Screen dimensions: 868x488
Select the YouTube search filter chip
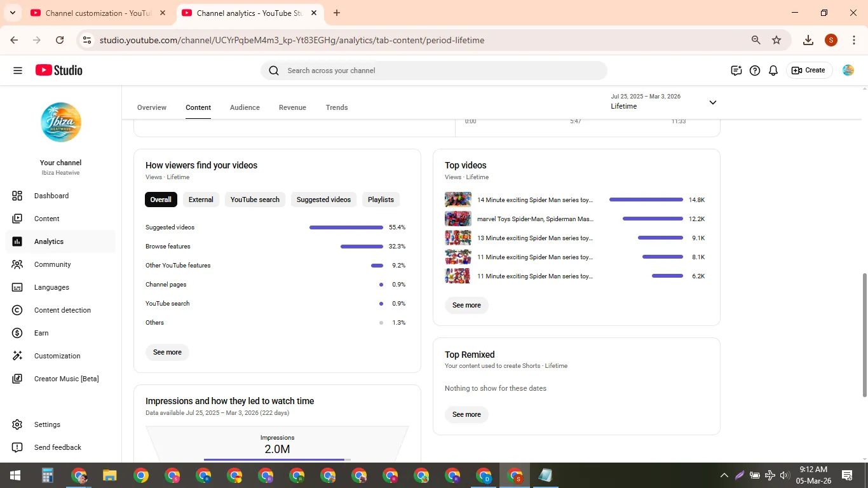(255, 200)
